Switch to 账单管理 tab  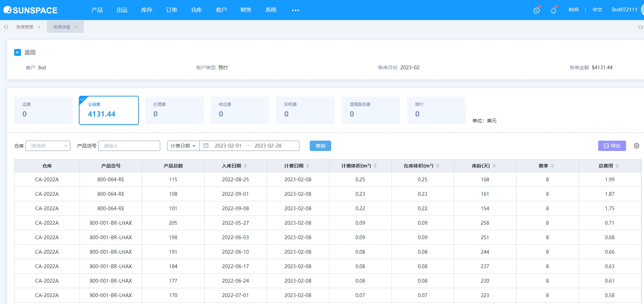click(25, 27)
